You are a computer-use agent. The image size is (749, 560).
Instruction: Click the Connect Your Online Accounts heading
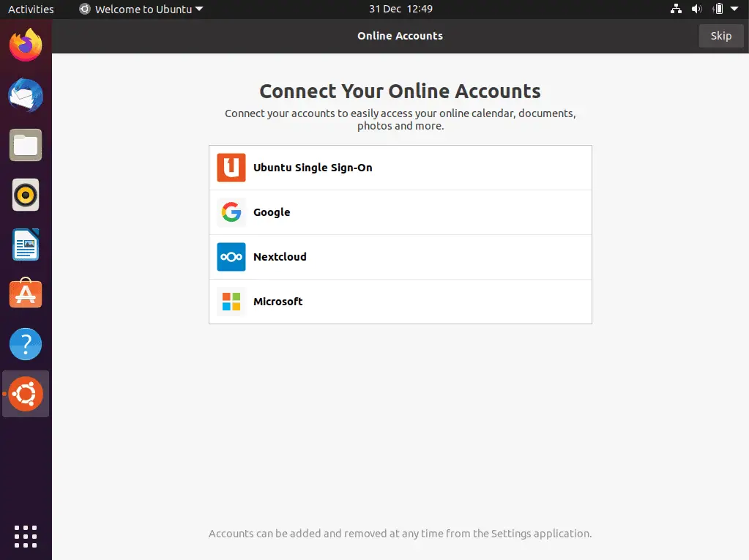[x=400, y=92]
